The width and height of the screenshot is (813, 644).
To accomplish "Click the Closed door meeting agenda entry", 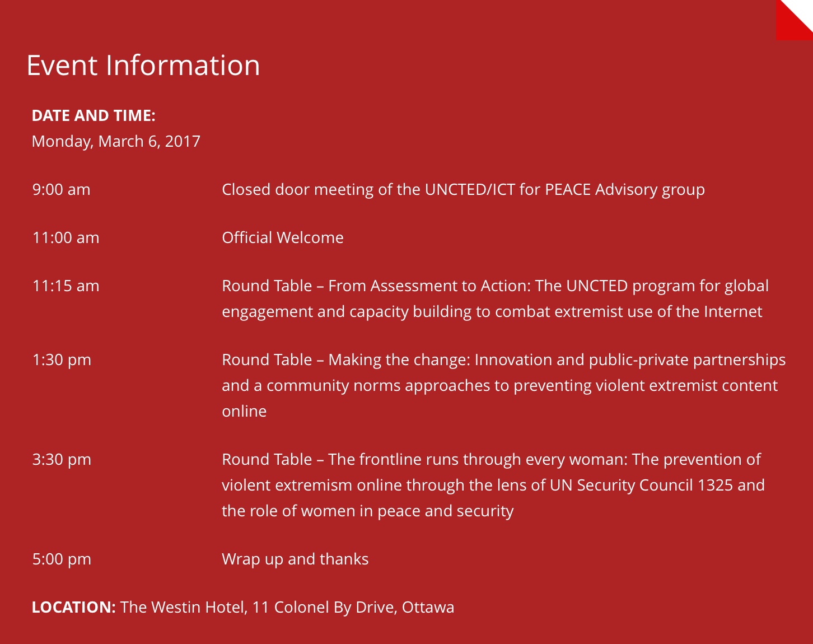I will [x=463, y=190].
